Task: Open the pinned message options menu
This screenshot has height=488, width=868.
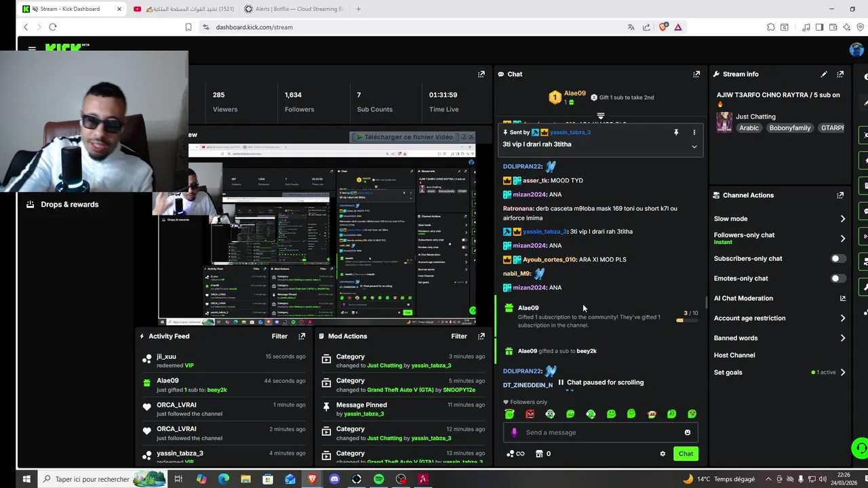Action: (694, 132)
